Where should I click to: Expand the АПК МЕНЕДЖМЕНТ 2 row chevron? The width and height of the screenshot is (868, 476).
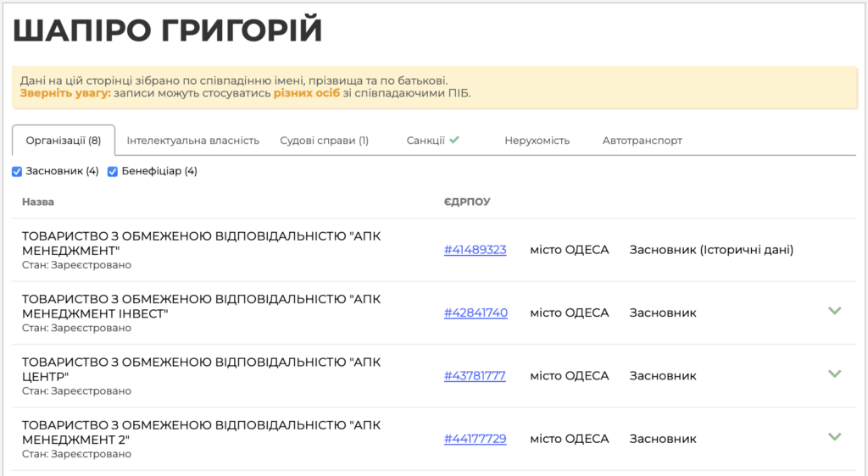tap(834, 437)
